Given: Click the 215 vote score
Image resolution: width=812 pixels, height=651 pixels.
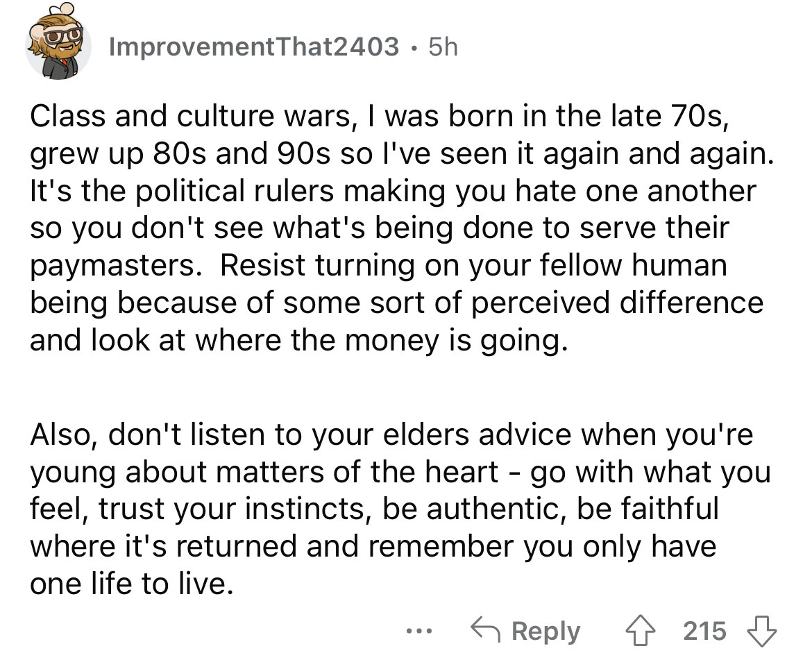Looking at the screenshot, I should pos(706,630).
